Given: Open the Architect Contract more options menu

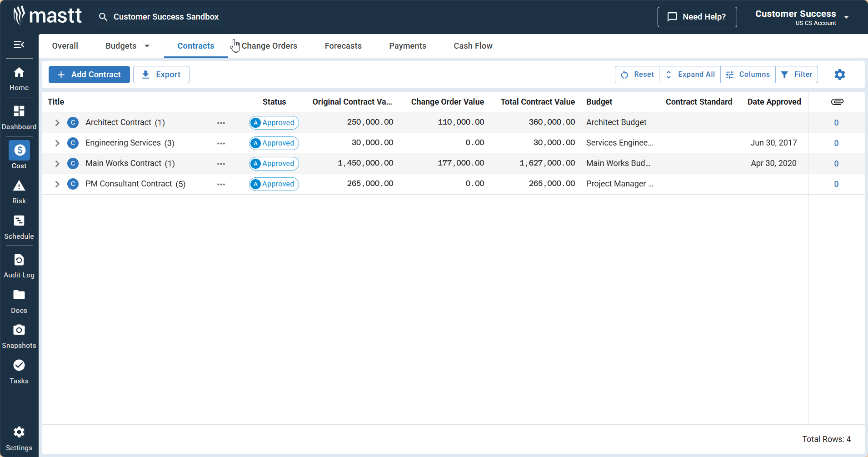Looking at the screenshot, I should 221,123.
